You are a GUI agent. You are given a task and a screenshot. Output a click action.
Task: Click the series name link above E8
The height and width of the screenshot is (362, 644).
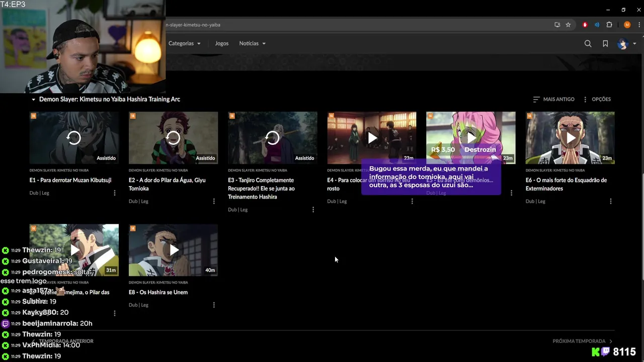coord(158,283)
